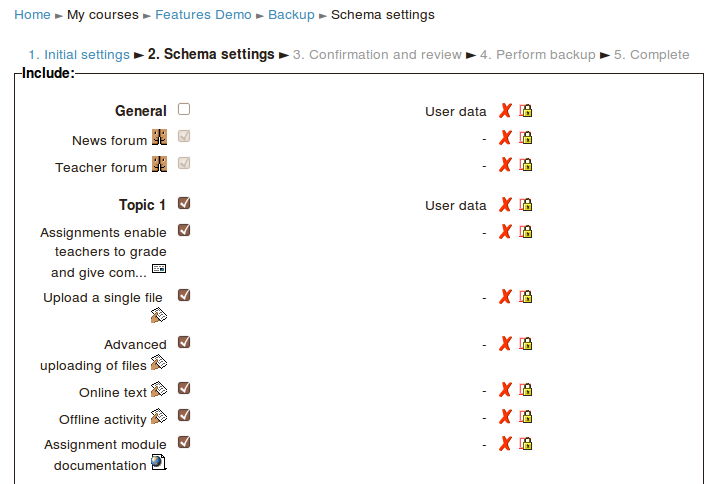The image size is (715, 484).
Task: Go back to 1. Initial settings step
Action: [x=79, y=55]
